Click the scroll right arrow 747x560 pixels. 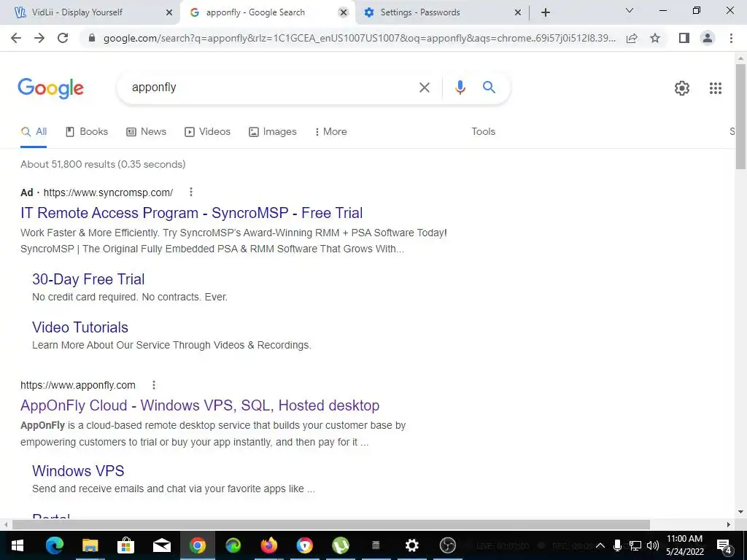click(x=729, y=525)
